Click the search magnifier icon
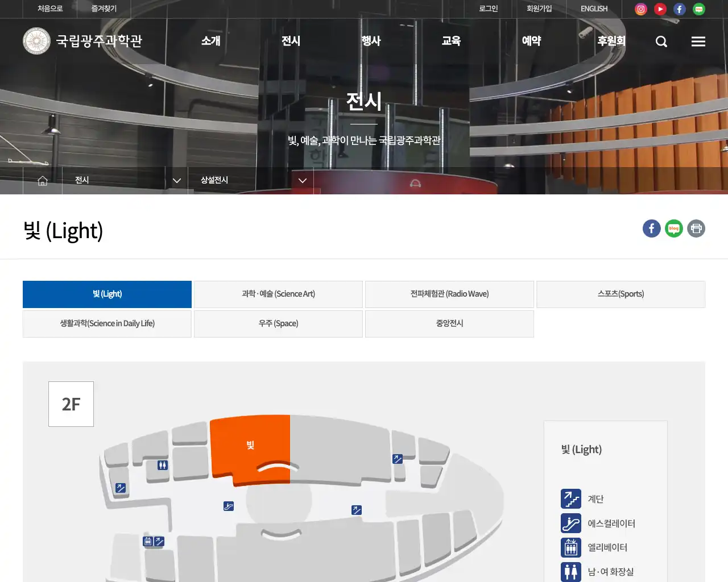The width and height of the screenshot is (728, 582). (x=661, y=41)
